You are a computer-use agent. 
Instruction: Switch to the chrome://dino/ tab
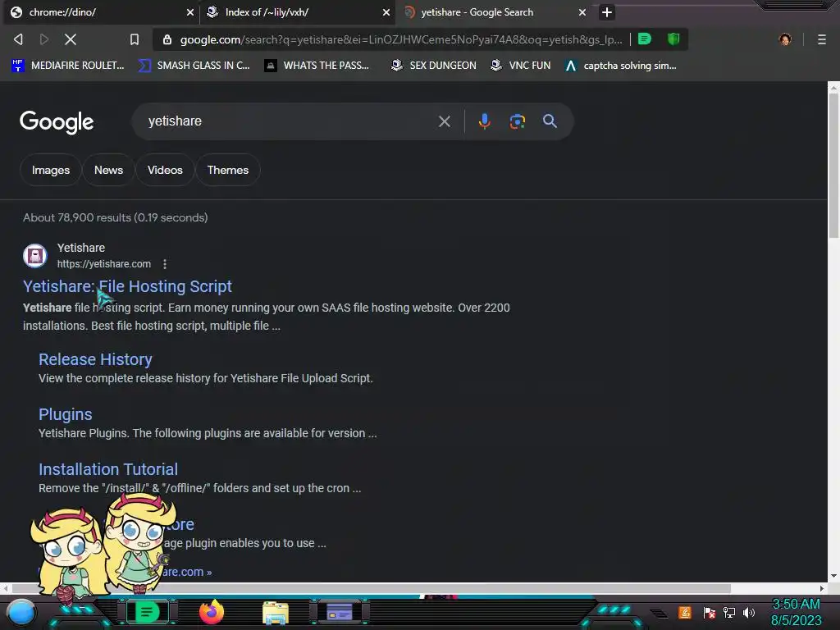tap(99, 12)
